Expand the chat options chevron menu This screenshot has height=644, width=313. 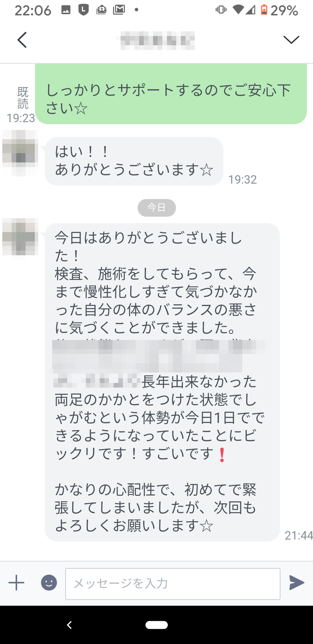click(x=291, y=40)
